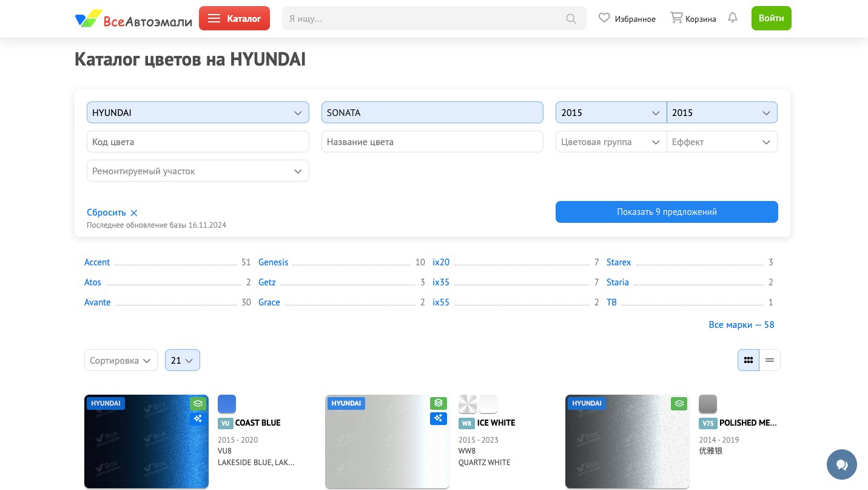
Task: Click the Сбросить reset link
Action: tap(106, 213)
